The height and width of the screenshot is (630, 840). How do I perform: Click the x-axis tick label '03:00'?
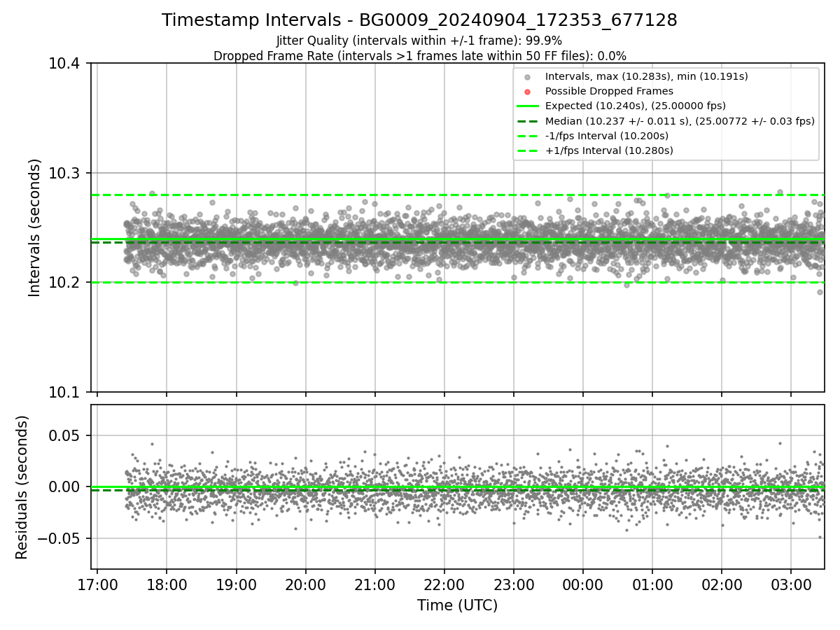[x=791, y=584]
